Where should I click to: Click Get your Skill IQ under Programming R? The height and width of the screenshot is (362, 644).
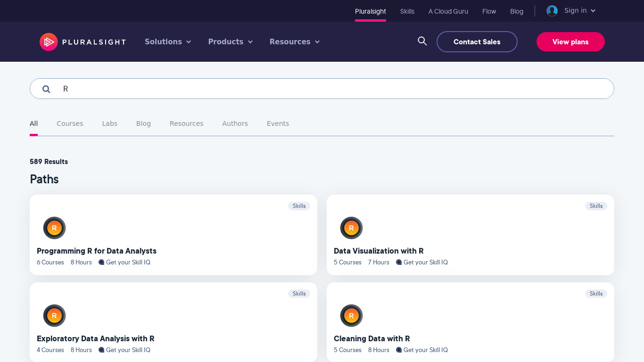click(128, 263)
